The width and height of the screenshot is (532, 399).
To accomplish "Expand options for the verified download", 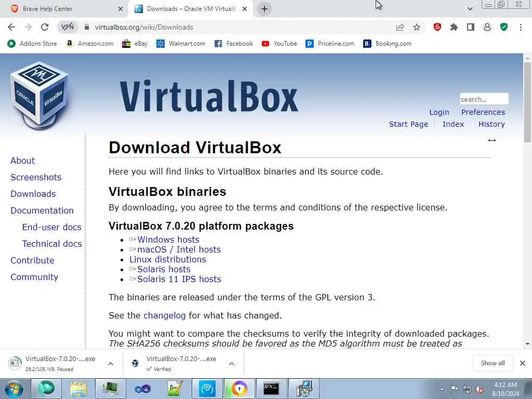I will (232, 363).
